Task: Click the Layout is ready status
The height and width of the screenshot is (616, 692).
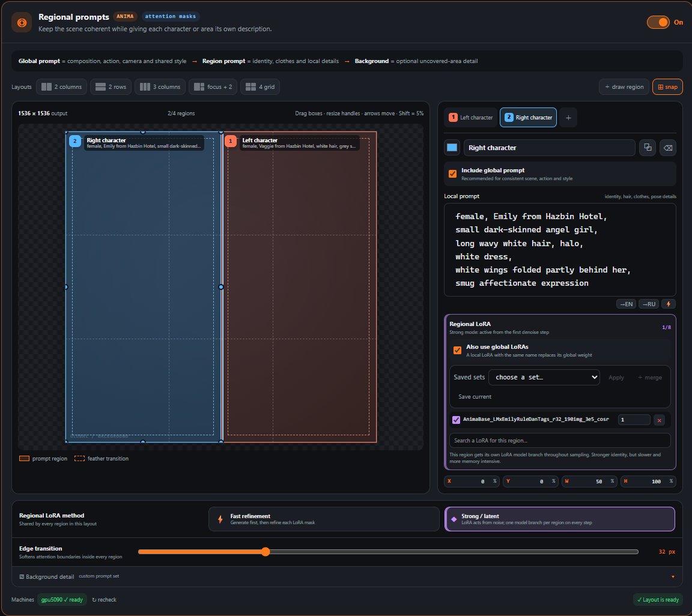Action: tap(658, 600)
